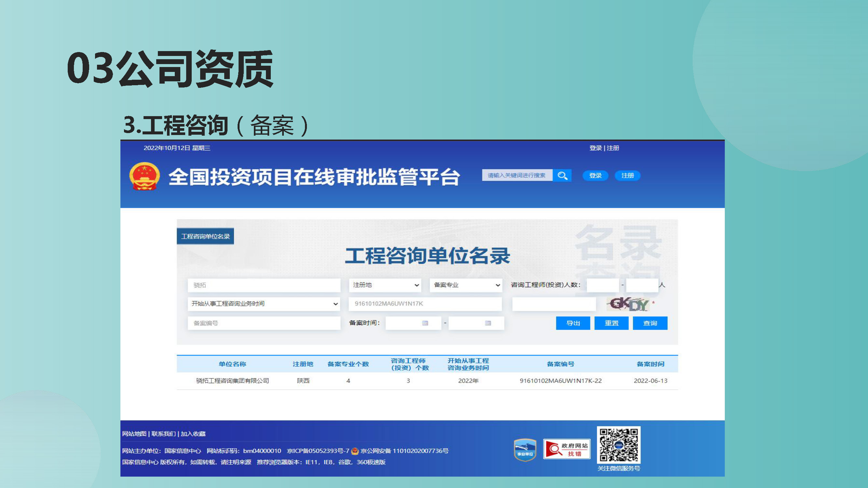Open calendar icon for filing start date
Viewport: 868px width, 488px height.
425,323
